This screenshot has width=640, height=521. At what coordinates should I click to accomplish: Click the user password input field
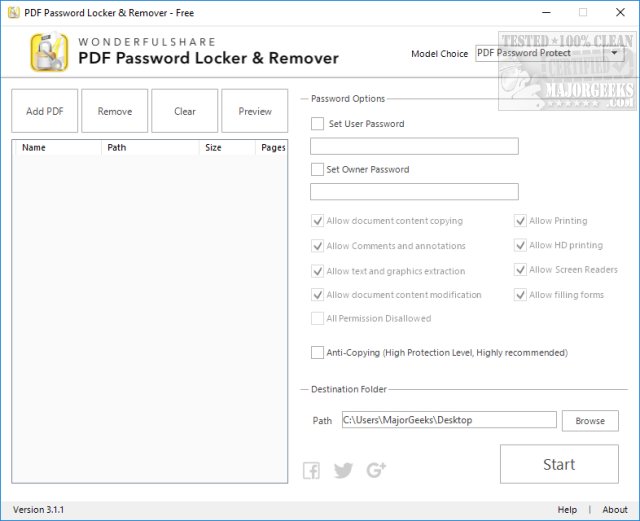click(414, 146)
